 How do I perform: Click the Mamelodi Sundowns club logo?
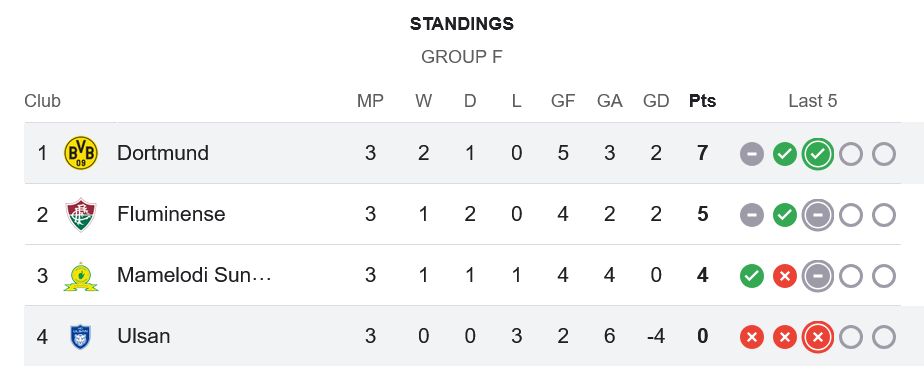coord(81,276)
